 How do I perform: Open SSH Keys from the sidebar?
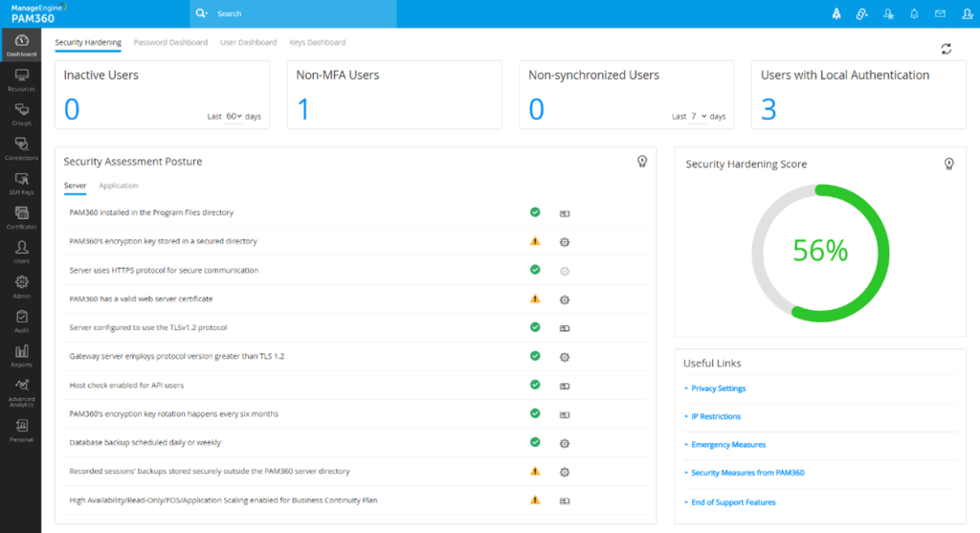(x=21, y=183)
